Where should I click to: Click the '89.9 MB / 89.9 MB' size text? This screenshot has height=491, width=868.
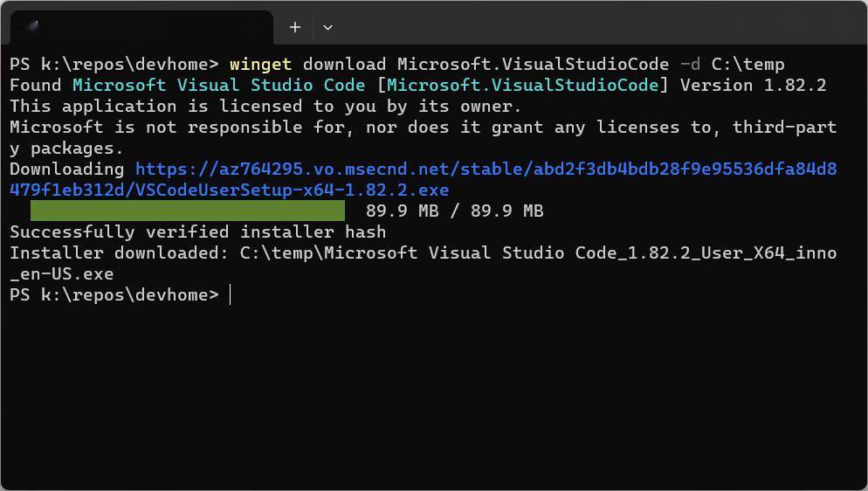(x=454, y=211)
